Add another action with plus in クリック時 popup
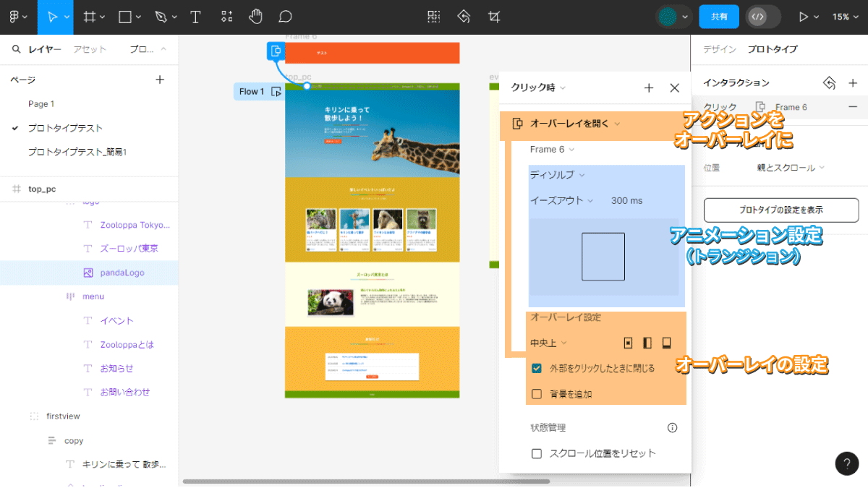The width and height of the screenshot is (868, 488). point(649,87)
